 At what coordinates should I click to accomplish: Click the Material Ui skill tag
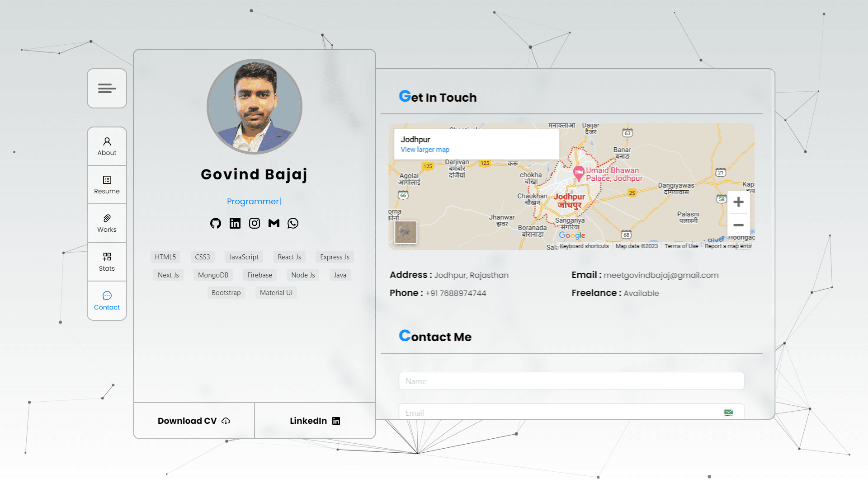pyautogui.click(x=276, y=293)
